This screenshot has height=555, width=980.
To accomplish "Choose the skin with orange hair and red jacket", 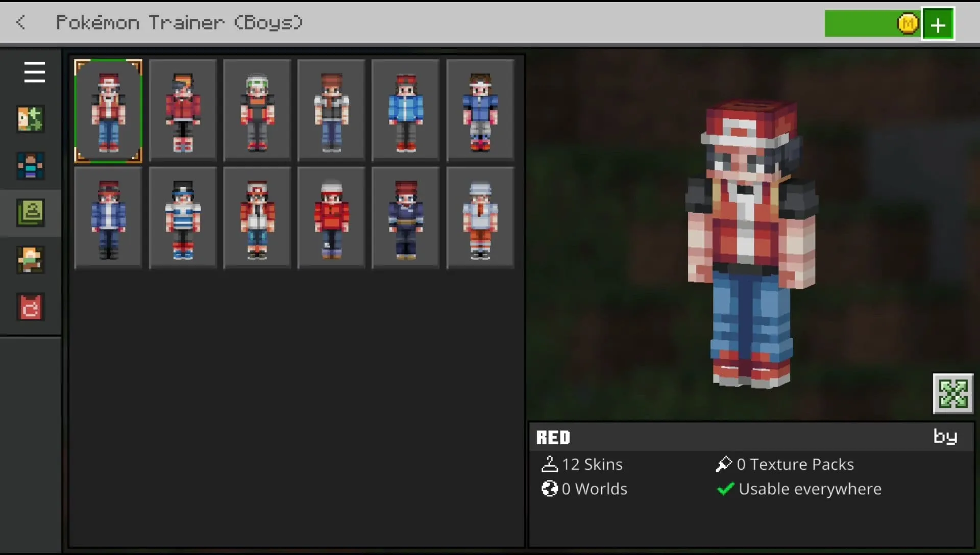I will click(x=183, y=111).
